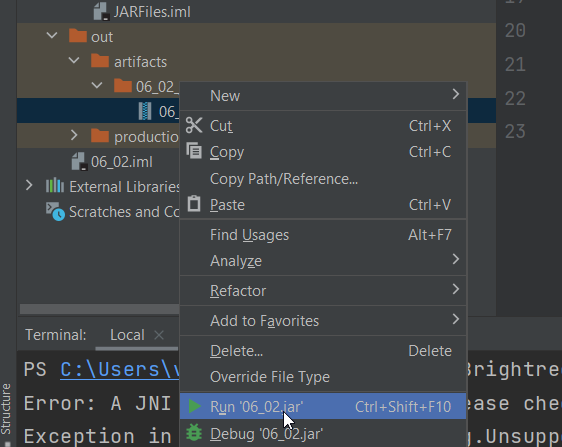Click the jar archive file icon

pos(145,111)
